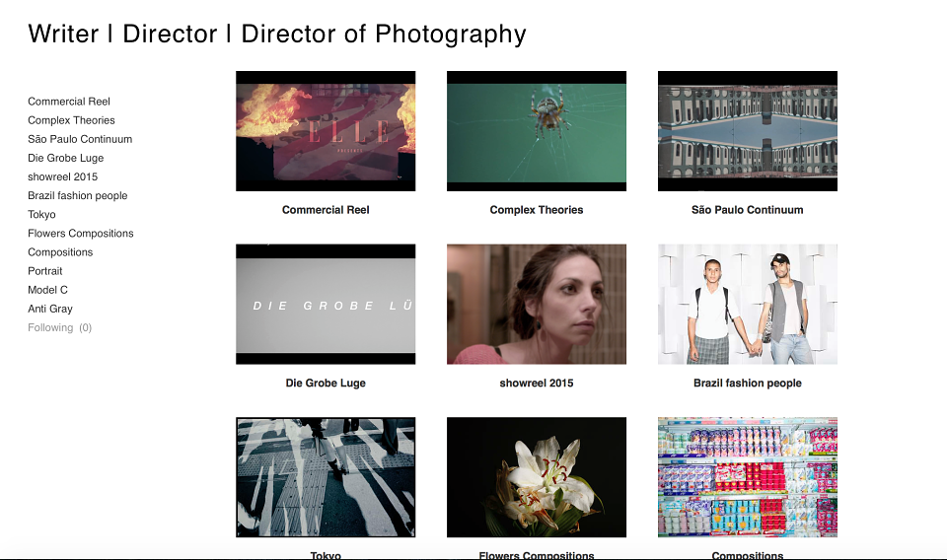Open the supermarket shelves Compositions thumbnail
The height and width of the screenshot is (560, 947).
(x=748, y=477)
